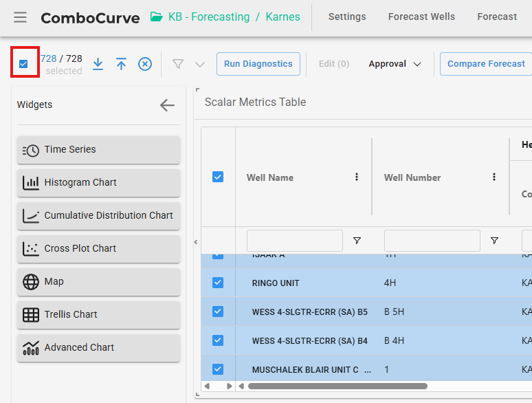Click the Cumulative Distribution curve icon
Image resolution: width=532 pixels, height=403 pixels.
[x=31, y=215]
